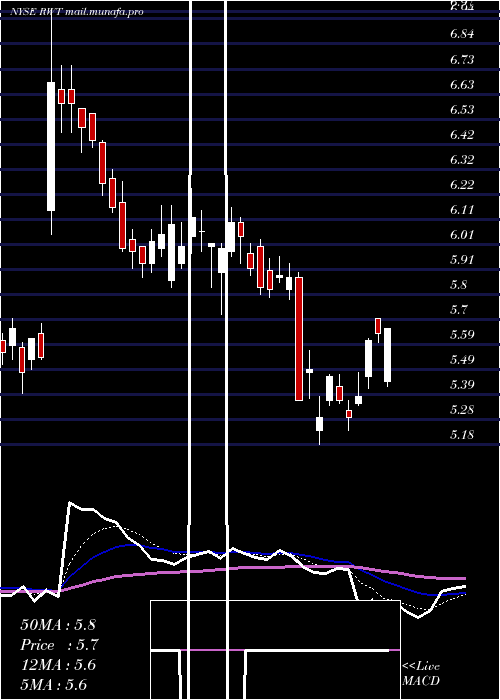Click the 6.22 price axis label
This screenshot has height=700, width=500.
(462, 184)
